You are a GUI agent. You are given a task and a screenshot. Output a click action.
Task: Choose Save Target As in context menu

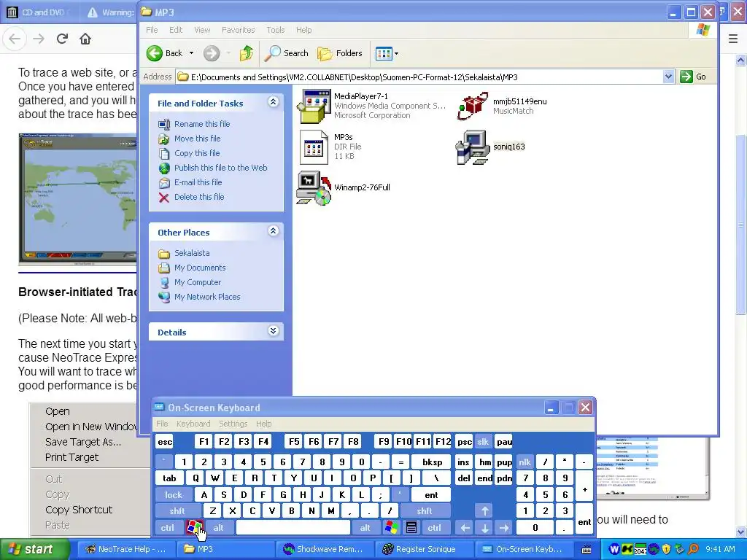[83, 443]
